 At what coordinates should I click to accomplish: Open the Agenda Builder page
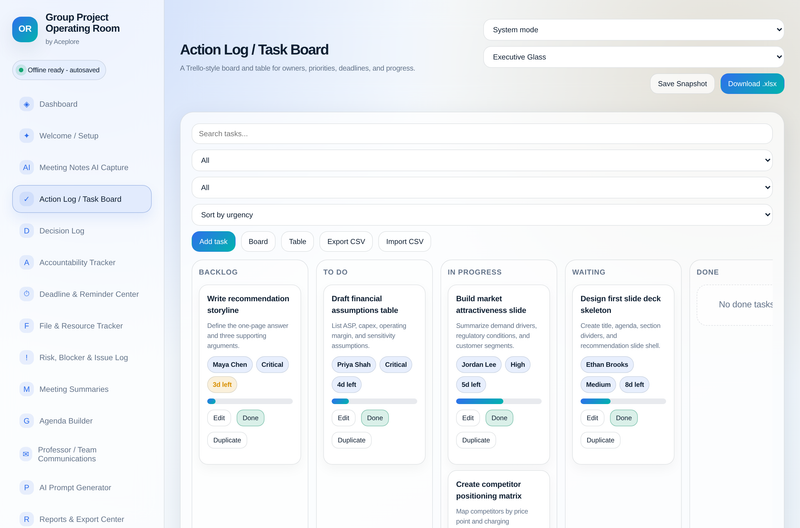click(82, 420)
